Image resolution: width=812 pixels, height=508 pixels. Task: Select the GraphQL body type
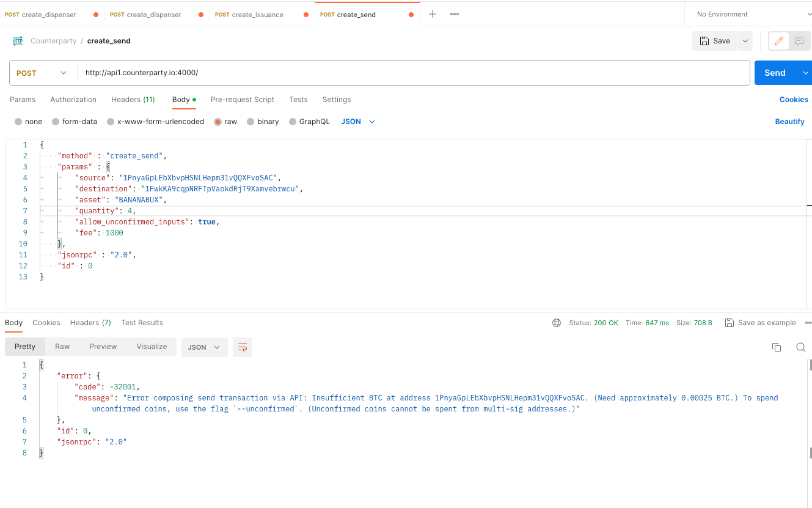pyautogui.click(x=293, y=122)
